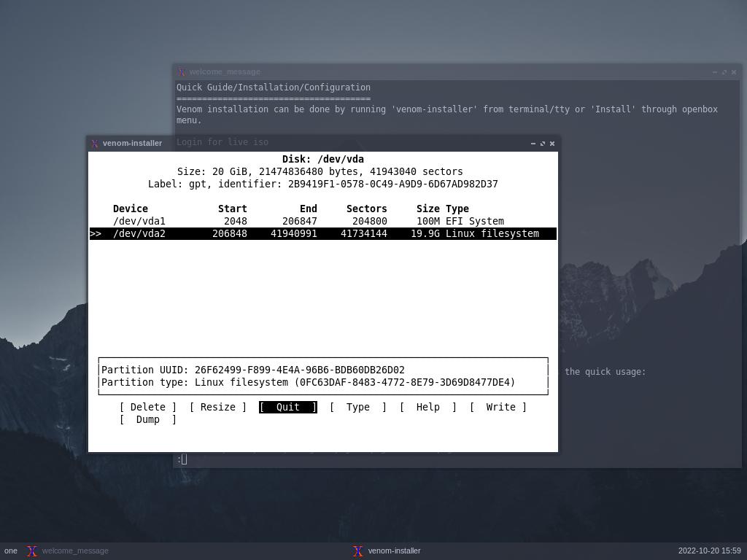Maximize the venom-installer window

[543, 144]
